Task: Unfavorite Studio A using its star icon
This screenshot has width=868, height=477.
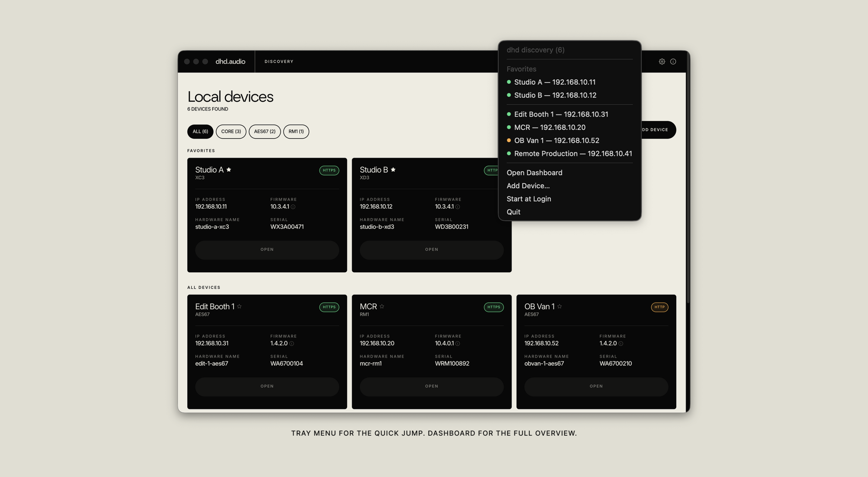Action: 229,170
